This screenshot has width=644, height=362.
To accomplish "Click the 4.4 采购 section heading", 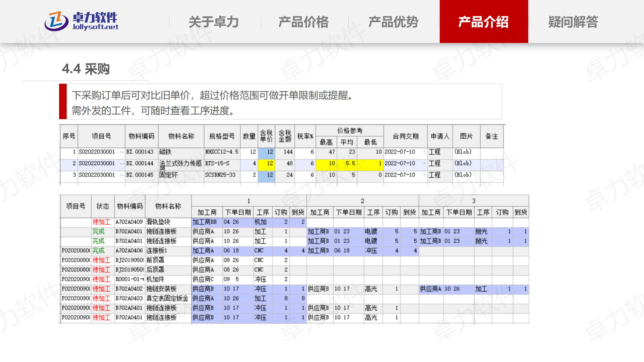I will point(86,69).
